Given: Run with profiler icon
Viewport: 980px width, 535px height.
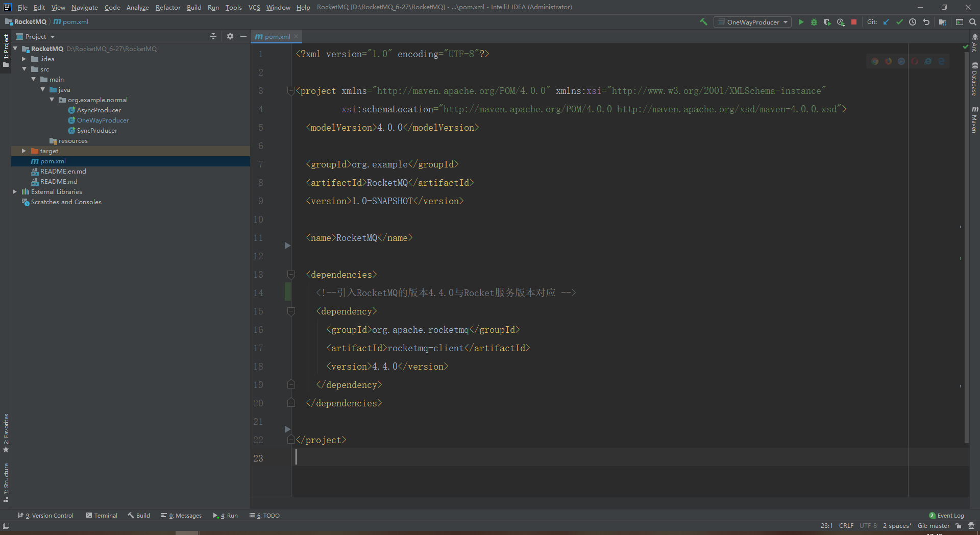Looking at the screenshot, I should pyautogui.click(x=841, y=22).
